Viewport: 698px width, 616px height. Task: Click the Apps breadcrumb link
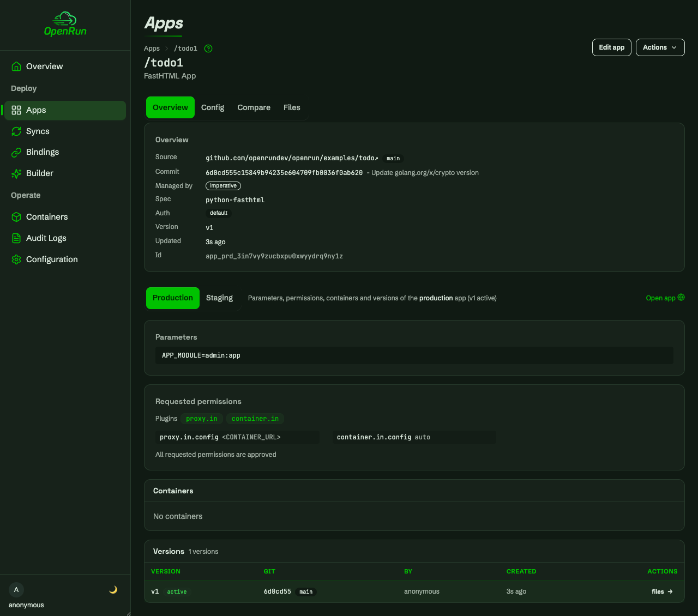click(152, 49)
